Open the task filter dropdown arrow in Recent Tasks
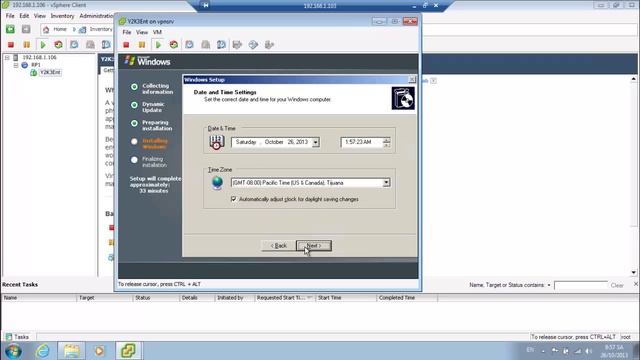The width and height of the screenshot is (640, 360). pos(549,285)
